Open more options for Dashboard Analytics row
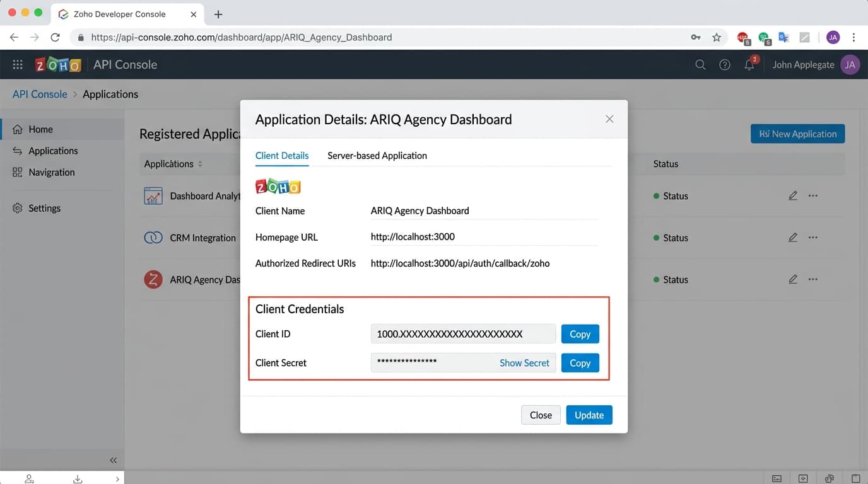Image resolution: width=868 pixels, height=484 pixels. [x=813, y=195]
